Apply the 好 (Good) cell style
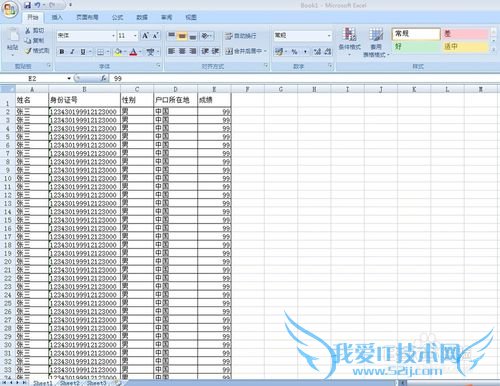Viewport: 500px width, 386px height. pyautogui.click(x=416, y=46)
